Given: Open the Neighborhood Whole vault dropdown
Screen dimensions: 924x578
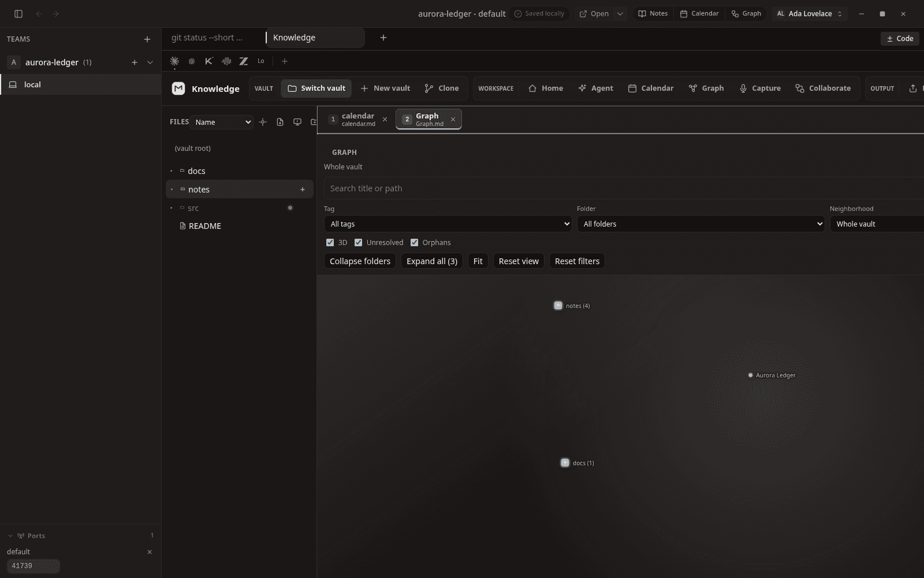Looking at the screenshot, I should tap(877, 224).
